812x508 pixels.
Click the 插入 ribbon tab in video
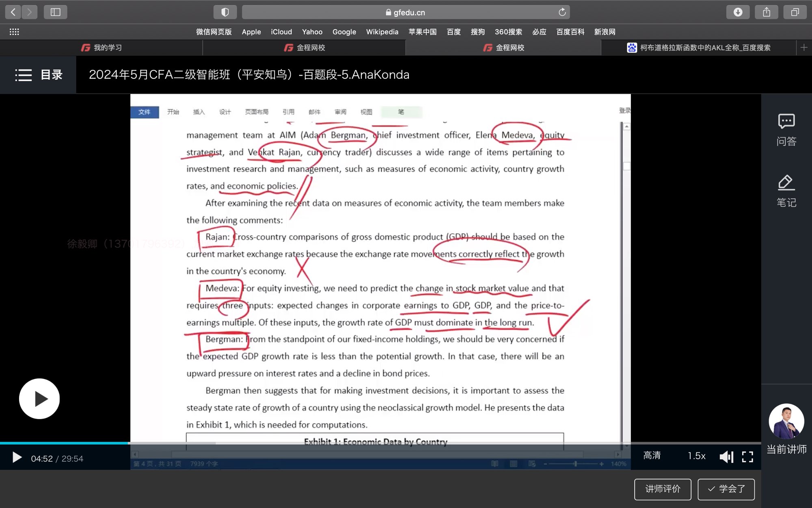point(199,112)
